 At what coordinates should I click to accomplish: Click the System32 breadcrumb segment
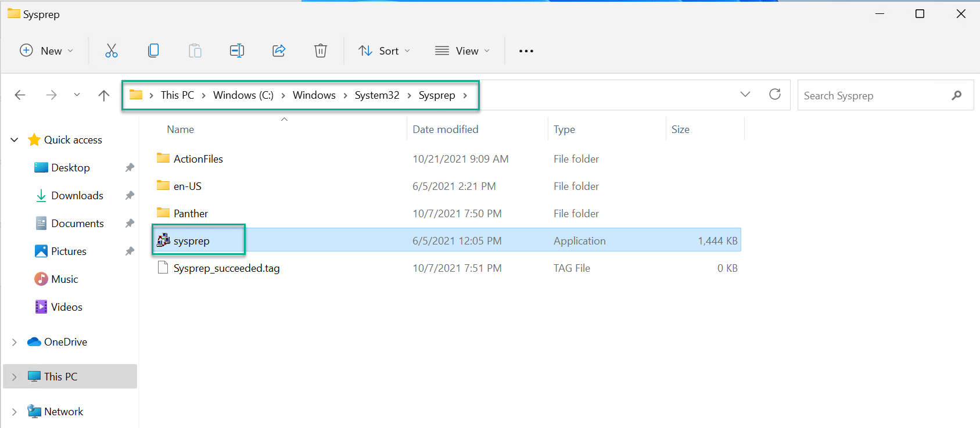coord(377,95)
